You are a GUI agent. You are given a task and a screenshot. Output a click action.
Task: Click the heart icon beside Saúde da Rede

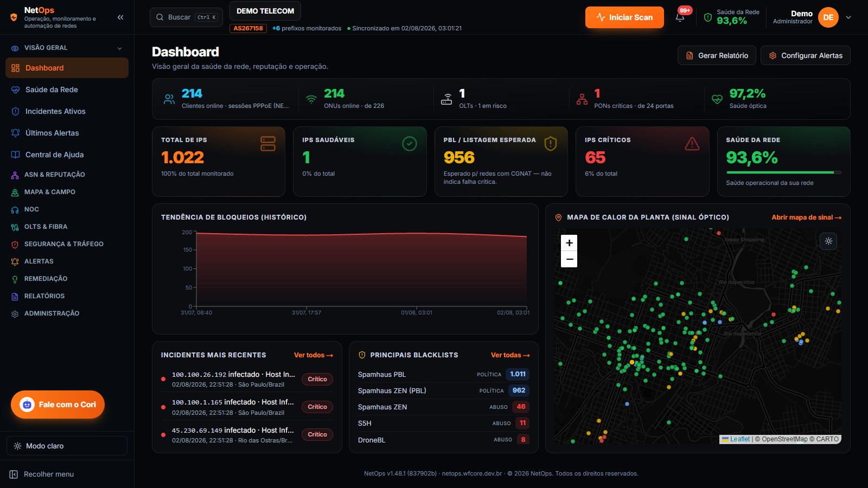click(15, 89)
